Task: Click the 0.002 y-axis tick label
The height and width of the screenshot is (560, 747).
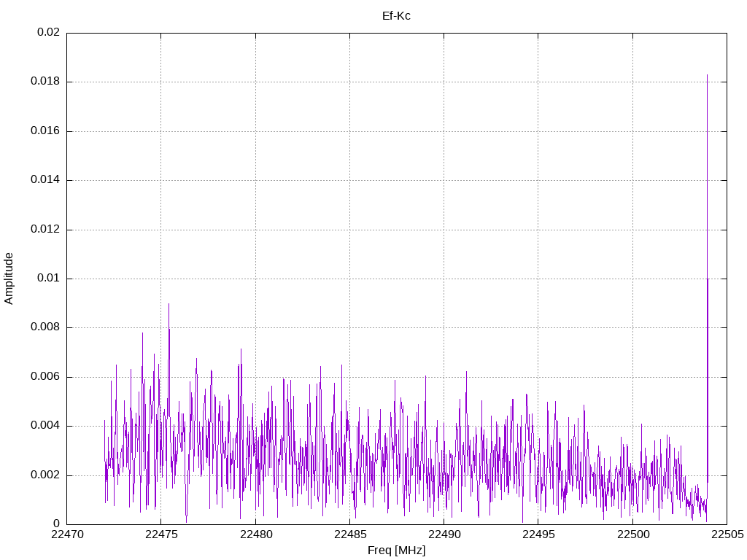Action: coord(44,475)
